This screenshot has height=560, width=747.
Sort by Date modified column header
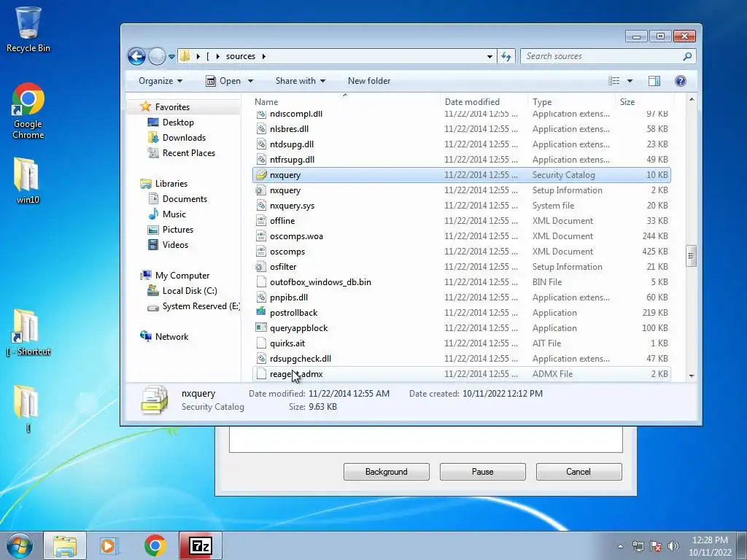pyautogui.click(x=472, y=102)
